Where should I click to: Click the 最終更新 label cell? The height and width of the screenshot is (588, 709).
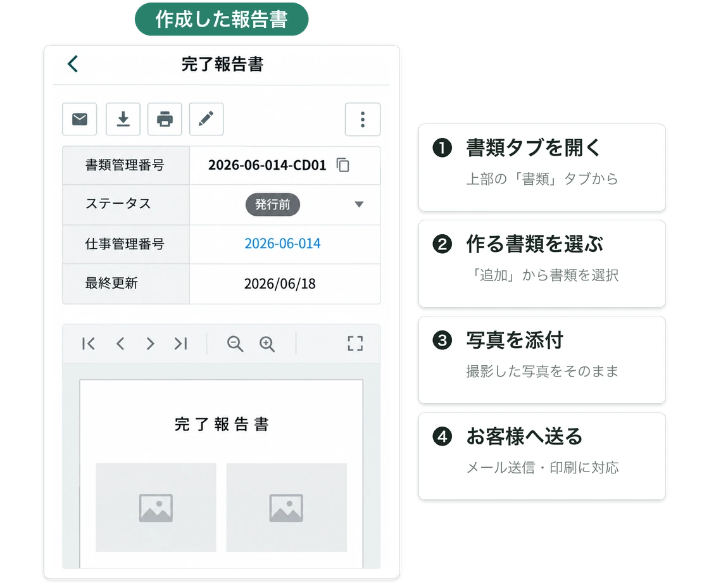pos(126,284)
